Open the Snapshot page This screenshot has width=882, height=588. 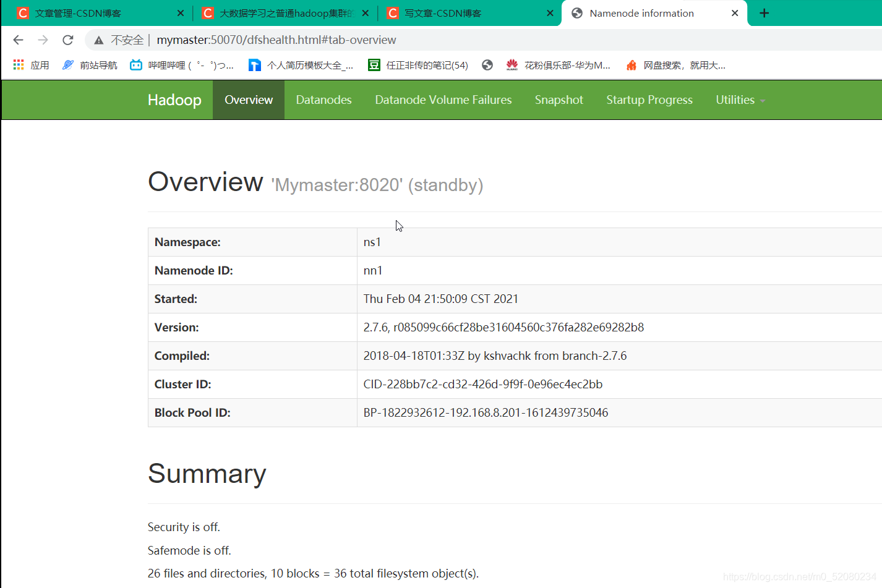(x=559, y=100)
